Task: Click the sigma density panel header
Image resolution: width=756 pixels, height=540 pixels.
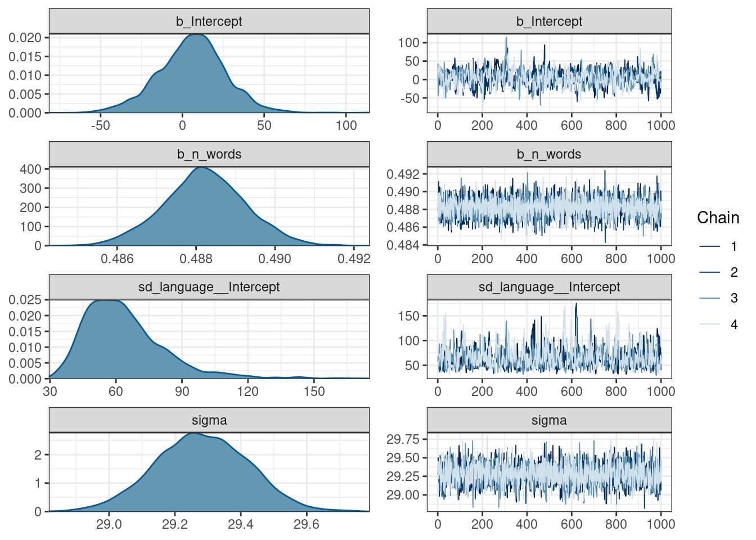Action: pos(209,420)
